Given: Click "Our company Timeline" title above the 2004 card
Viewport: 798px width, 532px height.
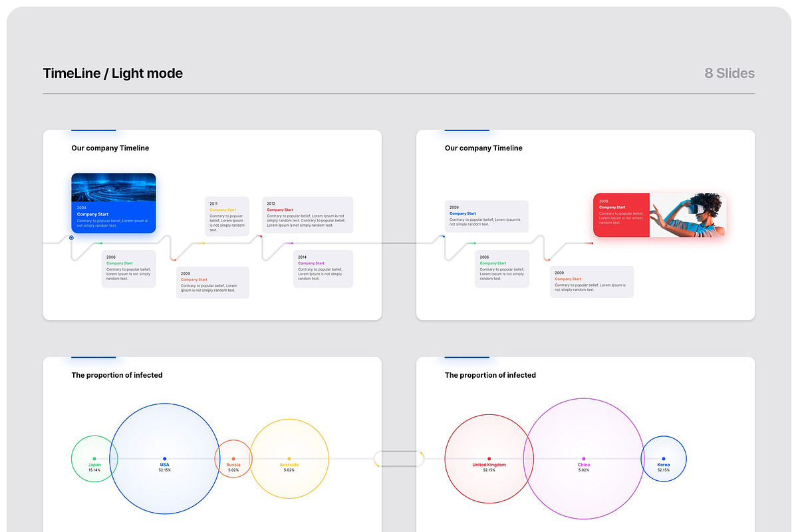Looking at the screenshot, I should (110, 148).
